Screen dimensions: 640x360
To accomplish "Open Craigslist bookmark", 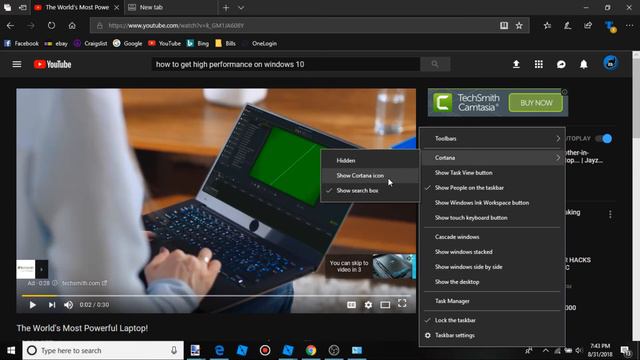I will pyautogui.click(x=91, y=43).
